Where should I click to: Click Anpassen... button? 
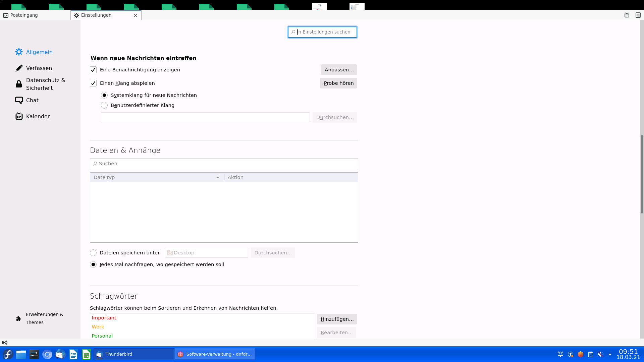[x=339, y=70]
